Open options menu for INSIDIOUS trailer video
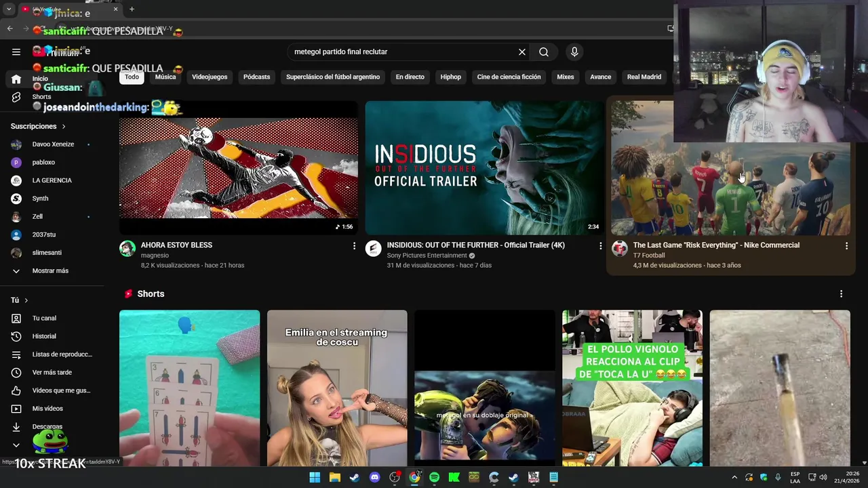The width and height of the screenshot is (868, 488). click(600, 246)
